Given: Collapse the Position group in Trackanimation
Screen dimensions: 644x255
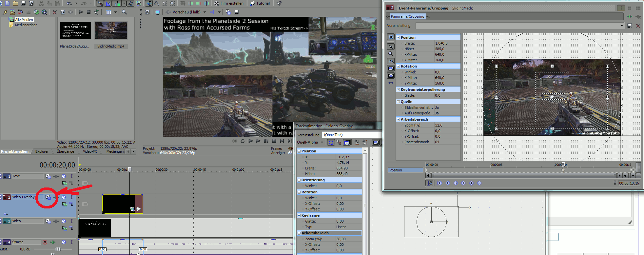Looking at the screenshot, I should point(299,151).
